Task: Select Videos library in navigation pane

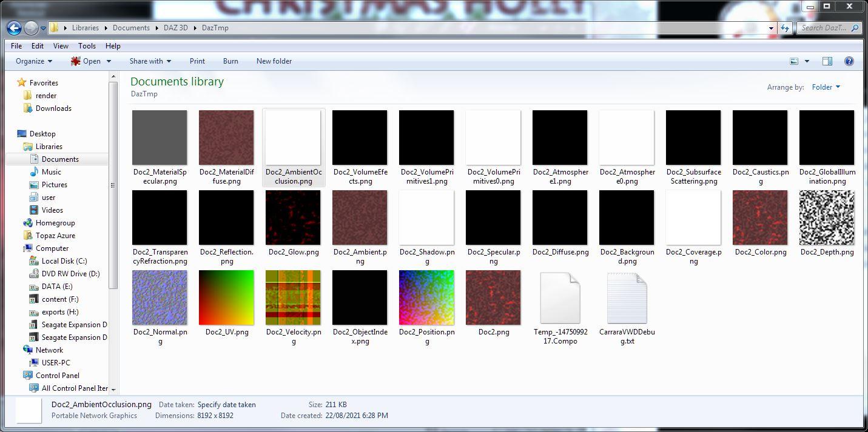Action: 52,210
